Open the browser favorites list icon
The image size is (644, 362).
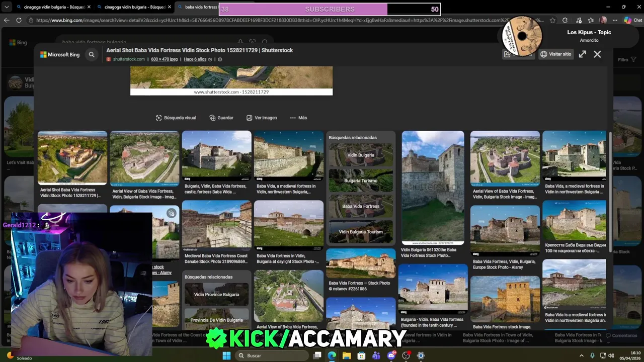click(x=591, y=20)
